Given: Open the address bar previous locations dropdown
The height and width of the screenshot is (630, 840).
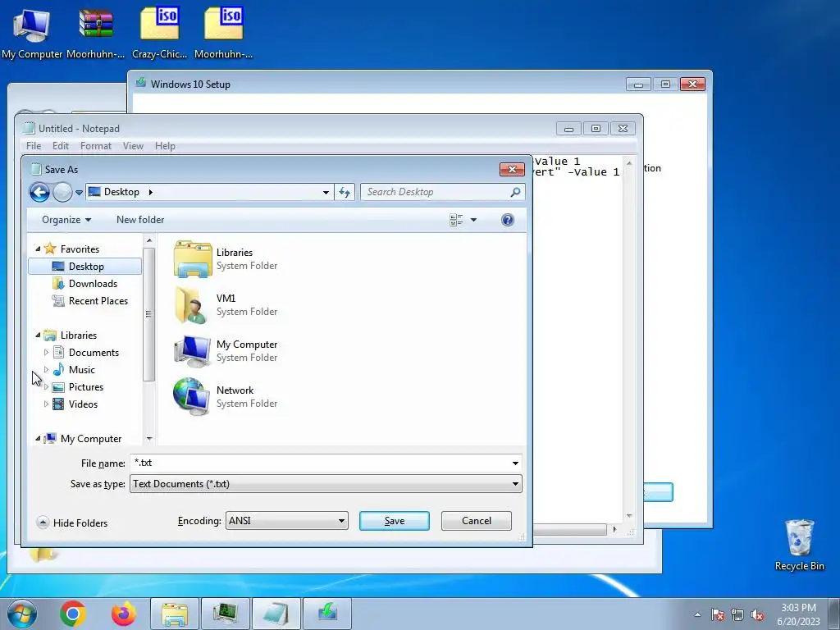Looking at the screenshot, I should click(x=326, y=192).
